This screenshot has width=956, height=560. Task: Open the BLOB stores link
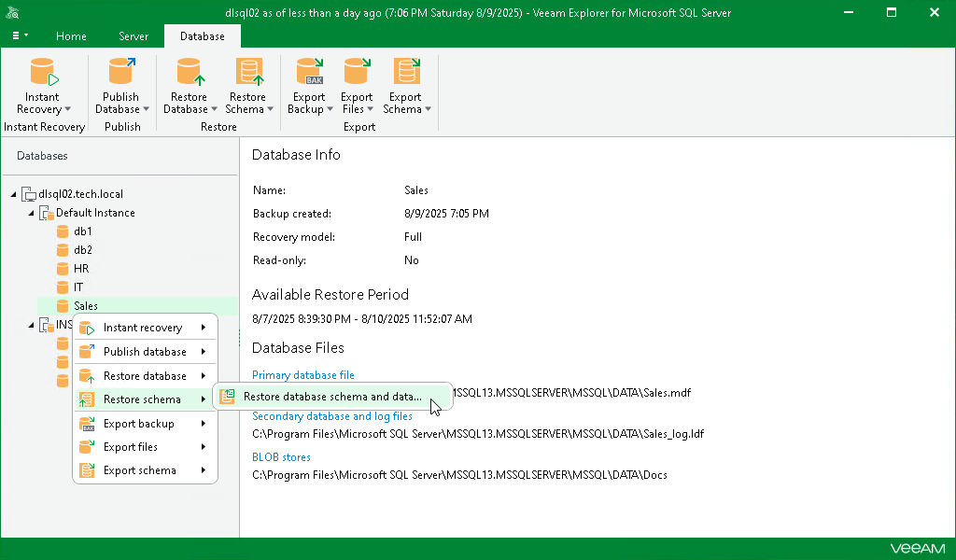(281, 456)
